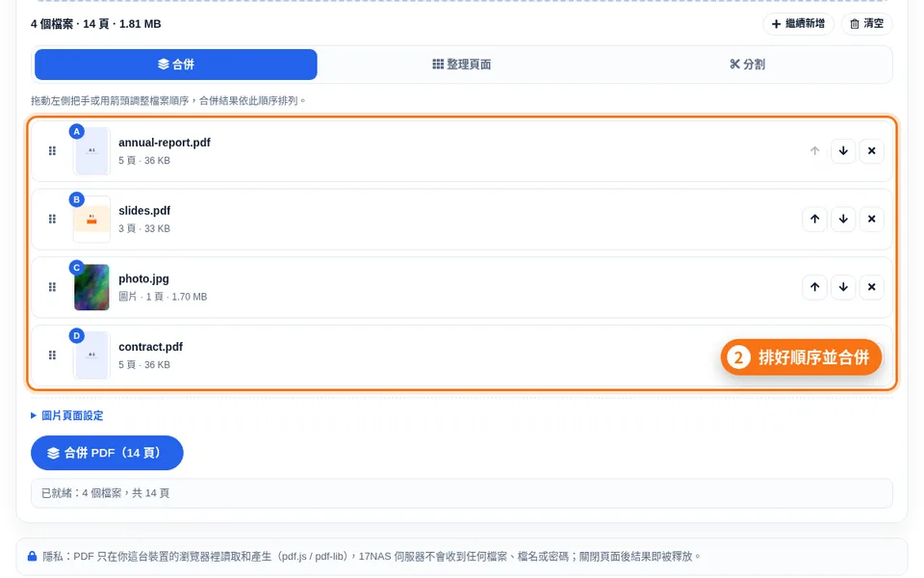The width and height of the screenshot is (924, 578).
Task: Select the contract.pdf file name
Action: tap(151, 347)
